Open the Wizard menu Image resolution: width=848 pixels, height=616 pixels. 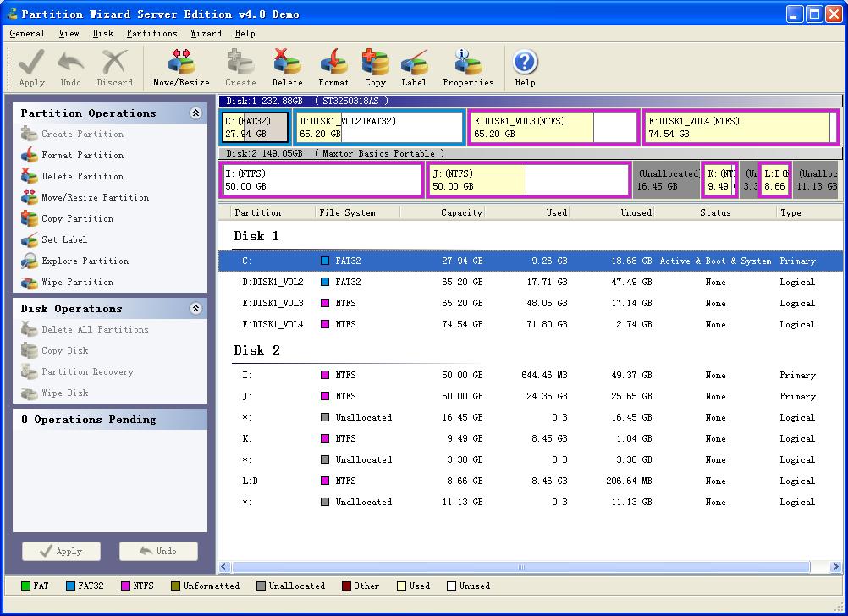206,34
